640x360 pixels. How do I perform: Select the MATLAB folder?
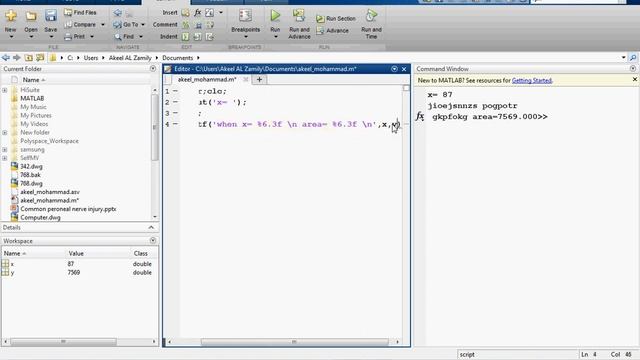(x=32, y=98)
